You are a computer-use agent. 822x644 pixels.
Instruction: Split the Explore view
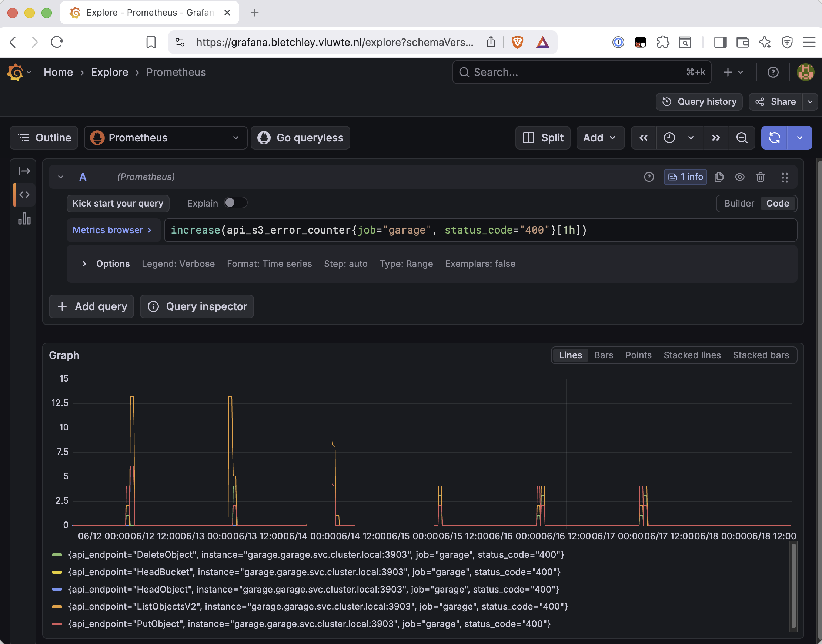(x=543, y=138)
